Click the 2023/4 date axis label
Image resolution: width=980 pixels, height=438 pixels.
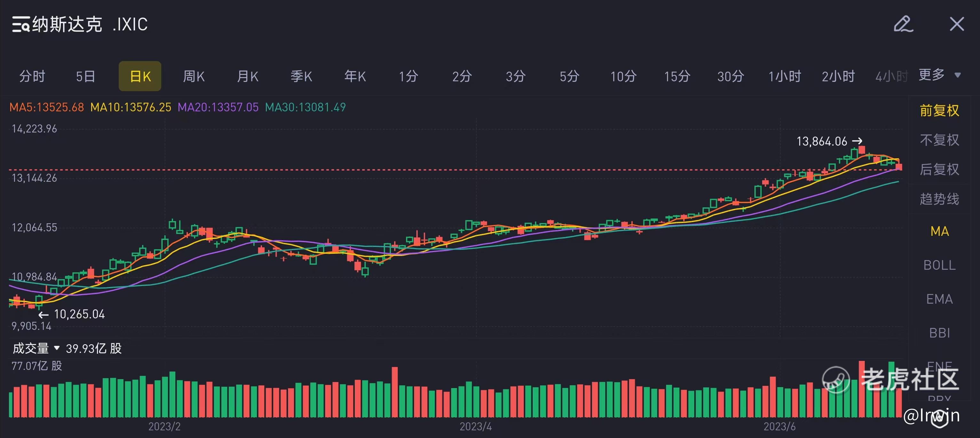[475, 426]
